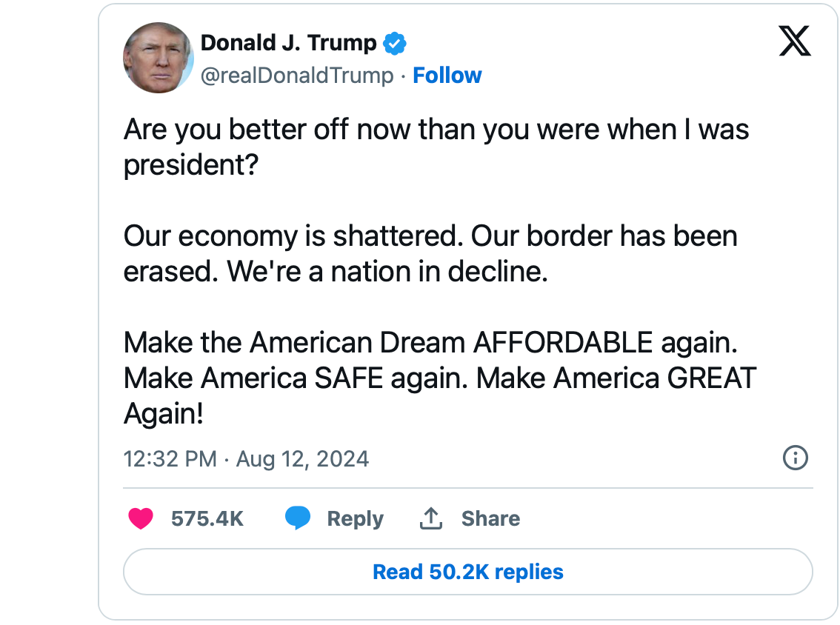The height and width of the screenshot is (625, 840).
Task: Open the @realDonaldTrump handle link
Action: [x=297, y=76]
